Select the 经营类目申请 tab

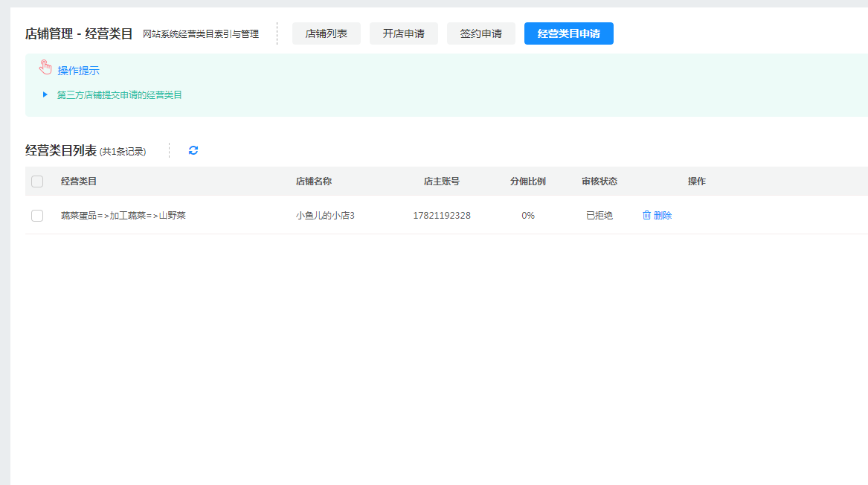pyautogui.click(x=569, y=33)
